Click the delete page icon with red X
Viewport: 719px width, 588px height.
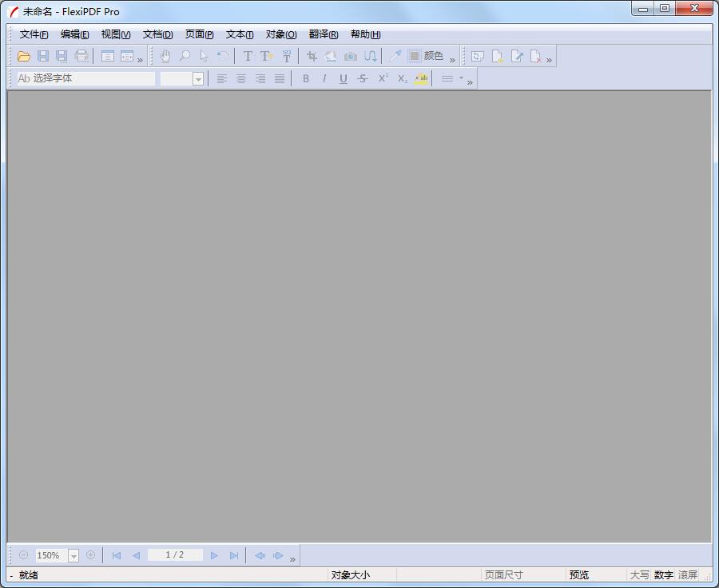click(x=535, y=57)
